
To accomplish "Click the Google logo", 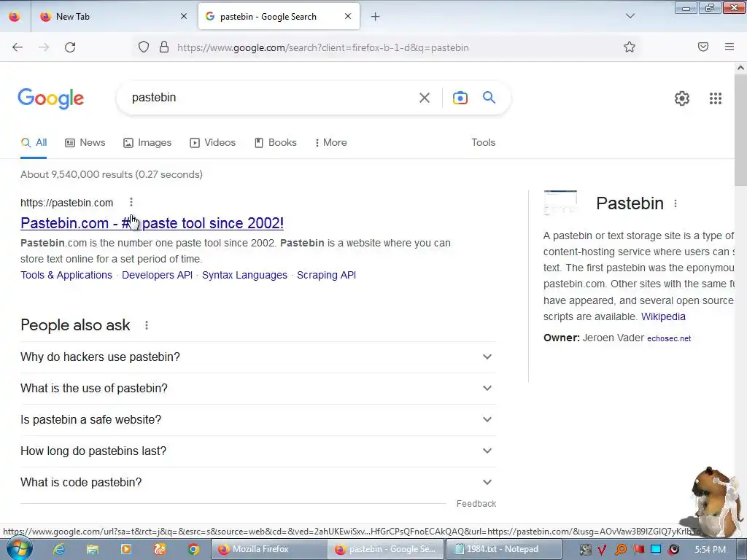I will 50,98.
